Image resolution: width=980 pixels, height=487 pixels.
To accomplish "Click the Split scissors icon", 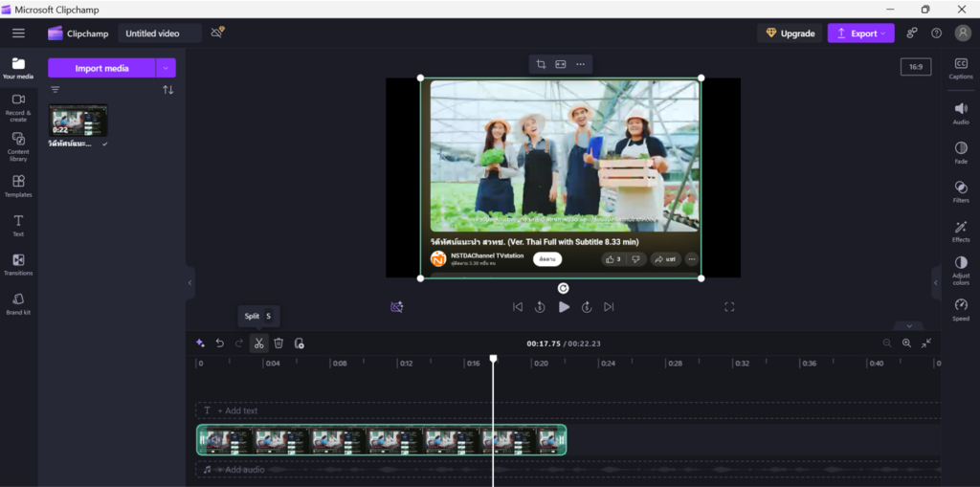I will (258, 343).
